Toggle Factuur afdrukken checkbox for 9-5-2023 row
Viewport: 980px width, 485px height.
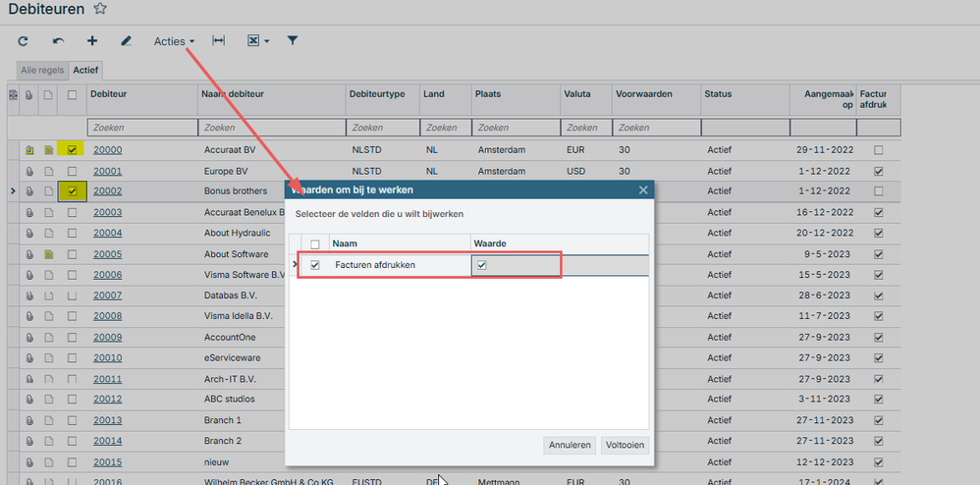(x=879, y=254)
